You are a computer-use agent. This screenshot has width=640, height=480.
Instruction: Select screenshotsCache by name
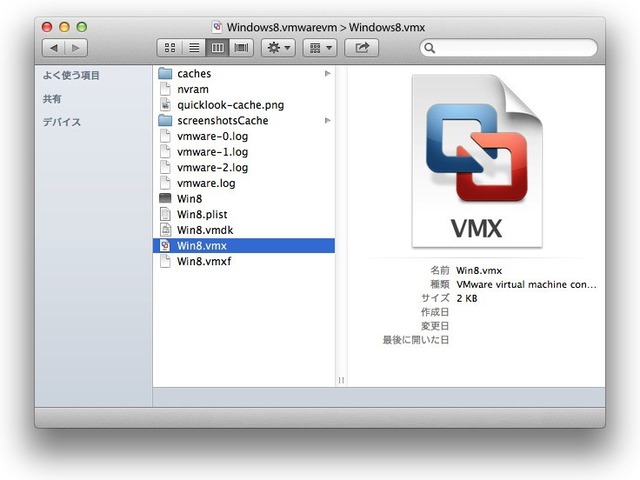coord(222,120)
